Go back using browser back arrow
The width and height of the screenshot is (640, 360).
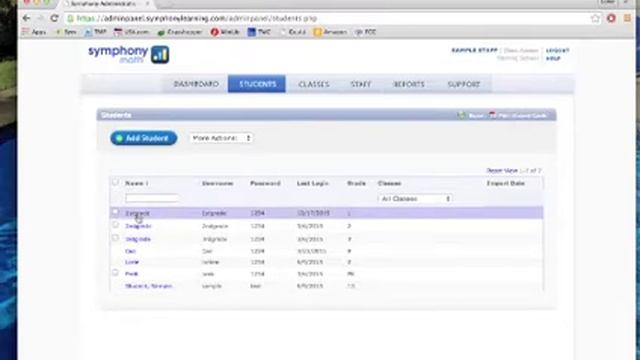click(x=27, y=18)
